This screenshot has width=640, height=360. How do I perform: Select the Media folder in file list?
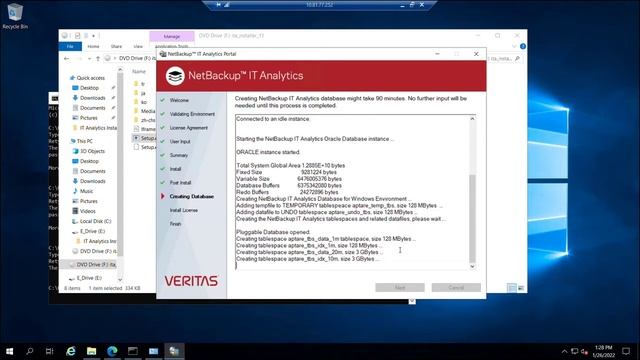147,111
